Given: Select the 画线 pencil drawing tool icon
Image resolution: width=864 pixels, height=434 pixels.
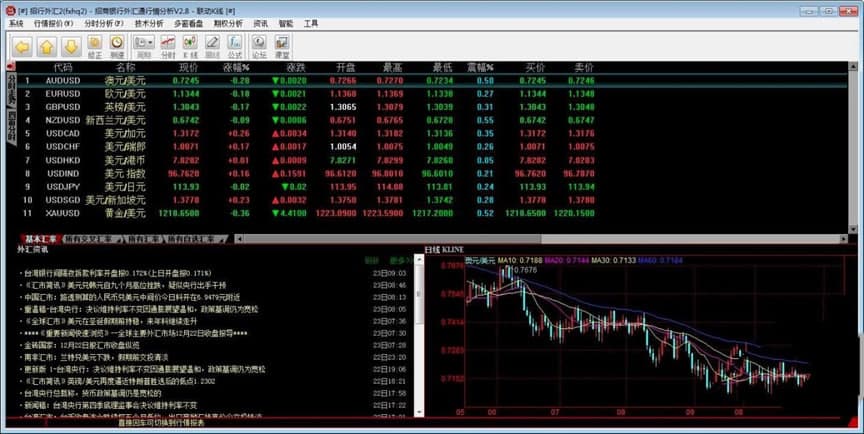Looking at the screenshot, I should (213, 47).
